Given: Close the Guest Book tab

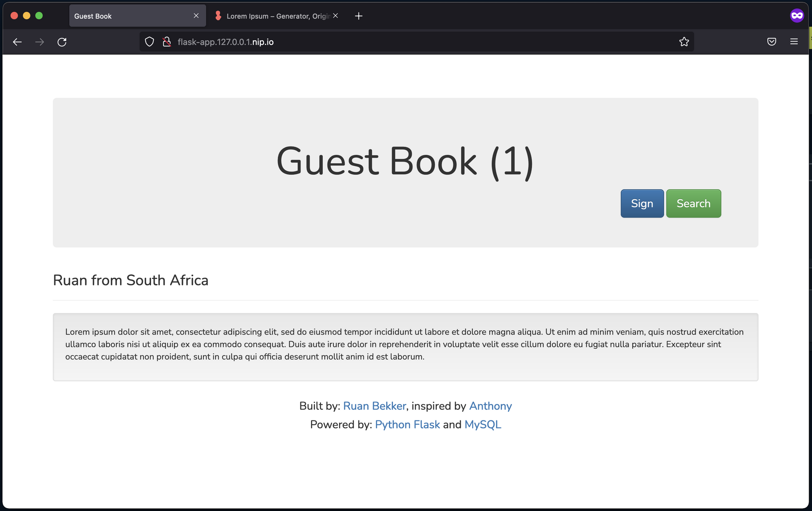Looking at the screenshot, I should click(196, 16).
